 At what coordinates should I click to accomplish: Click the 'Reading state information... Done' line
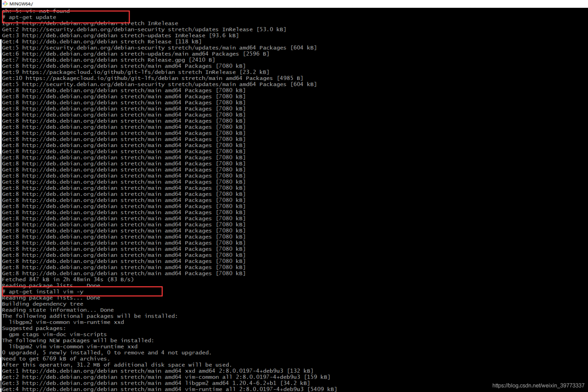click(58, 310)
